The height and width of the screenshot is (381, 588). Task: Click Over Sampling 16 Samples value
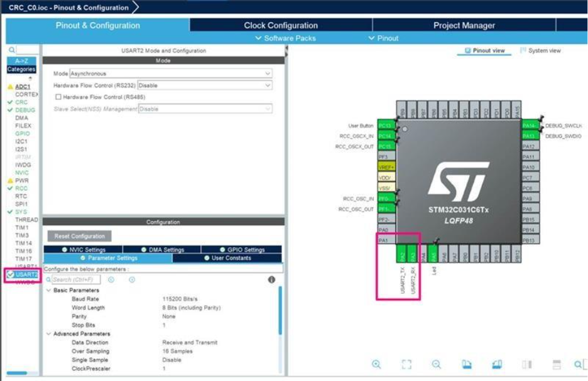pos(177,351)
